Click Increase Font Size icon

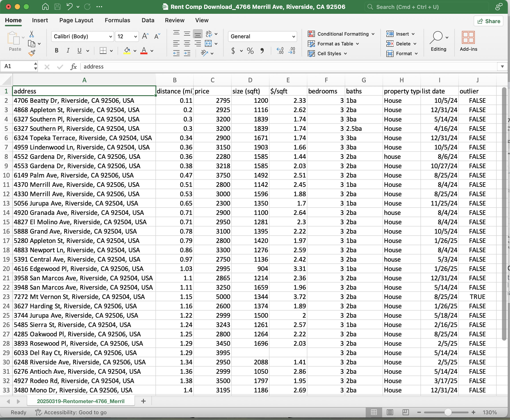(145, 36)
